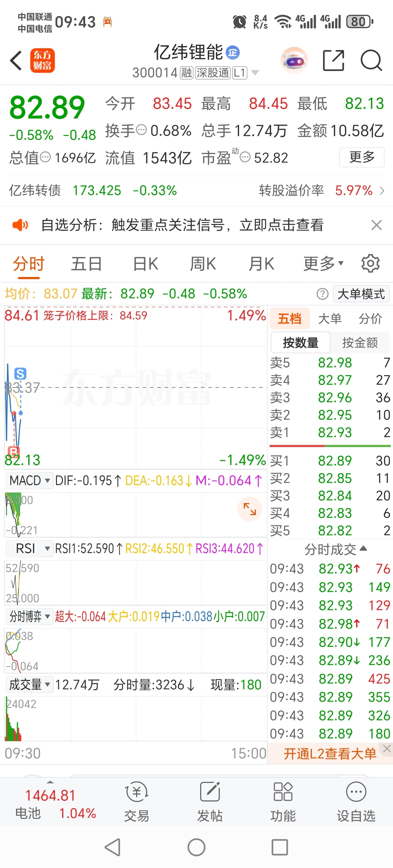This screenshot has height=868, width=393.
Task: Collapse the 分时成交 section arrow
Action: click(x=363, y=548)
